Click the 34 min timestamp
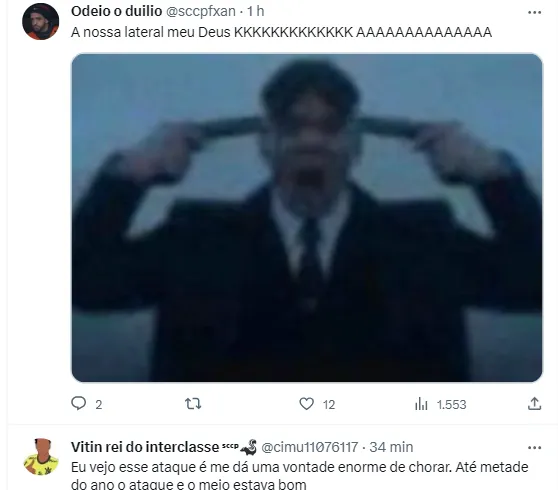 coord(391,447)
